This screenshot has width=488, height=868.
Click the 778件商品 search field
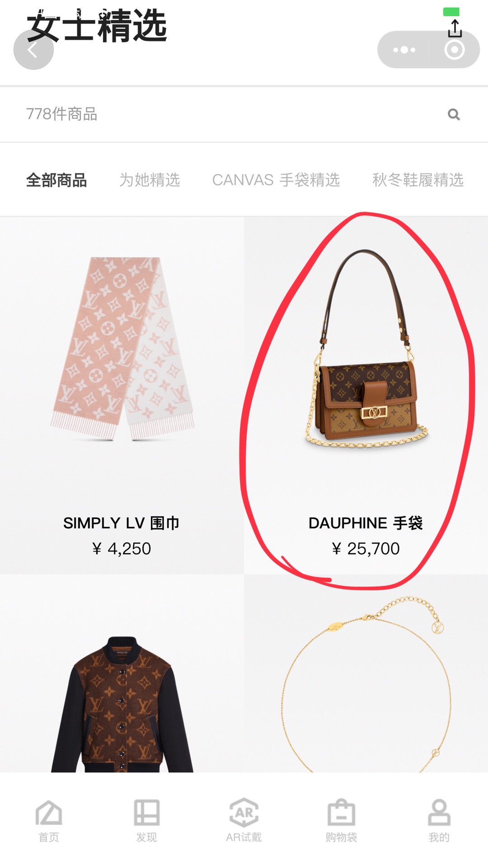(244, 114)
